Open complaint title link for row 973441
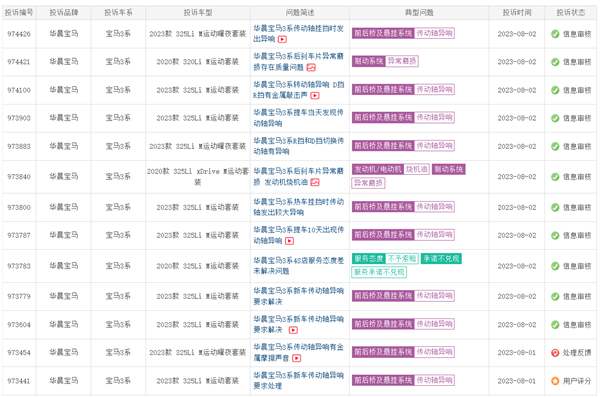Image resolution: width=600 pixels, height=397 pixels. tap(298, 381)
